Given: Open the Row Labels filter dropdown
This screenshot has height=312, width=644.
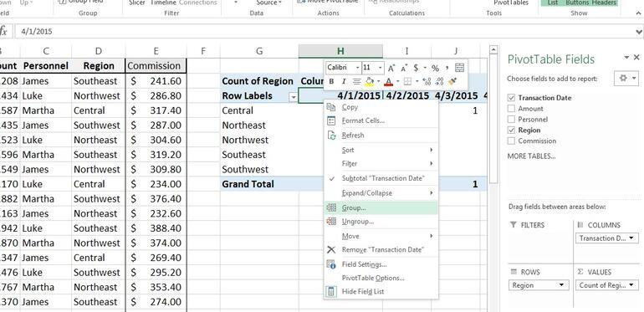Looking at the screenshot, I should click(x=294, y=97).
